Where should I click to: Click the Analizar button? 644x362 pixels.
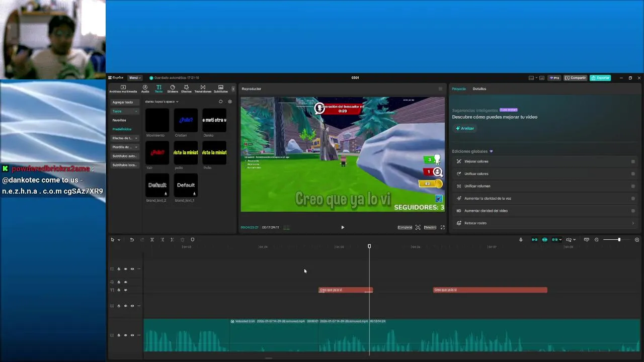(x=465, y=128)
